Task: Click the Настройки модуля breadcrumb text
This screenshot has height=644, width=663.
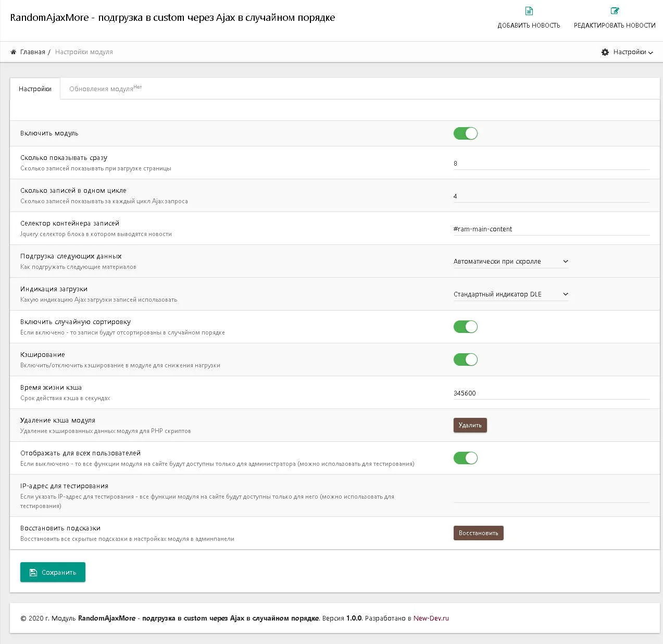Action: (x=84, y=52)
